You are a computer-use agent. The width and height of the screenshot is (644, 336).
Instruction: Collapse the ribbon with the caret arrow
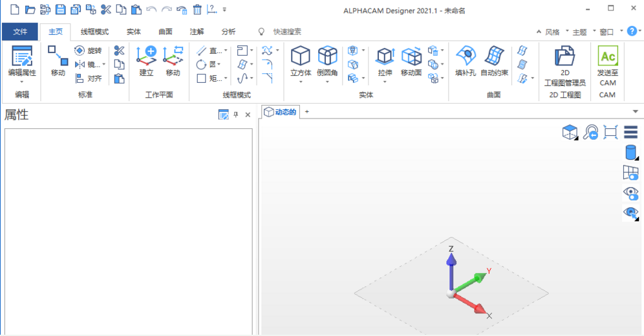pos(539,32)
